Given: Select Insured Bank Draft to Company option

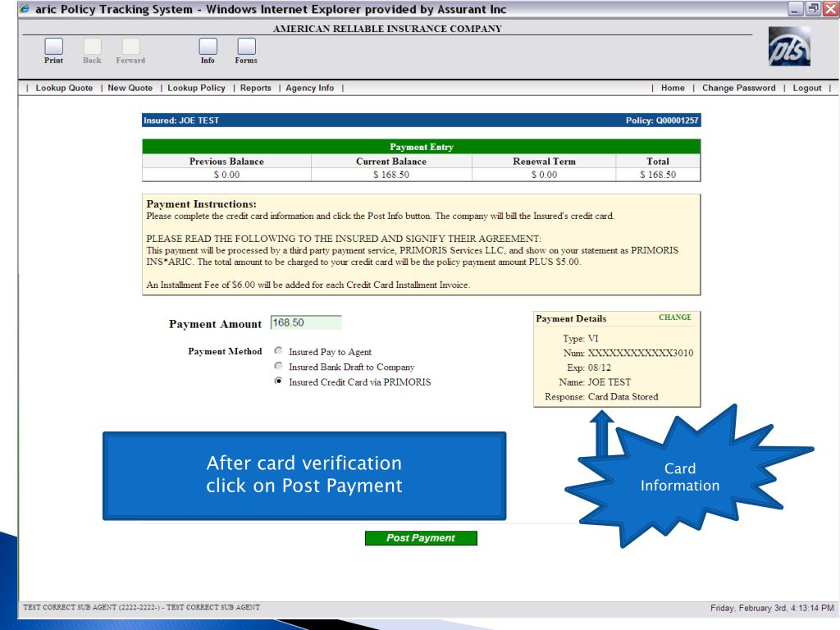Looking at the screenshot, I should click(278, 366).
